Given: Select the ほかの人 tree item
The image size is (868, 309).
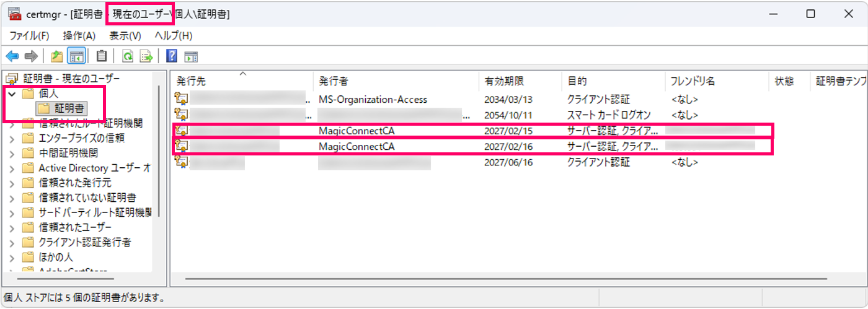Looking at the screenshot, I should click(55, 257).
